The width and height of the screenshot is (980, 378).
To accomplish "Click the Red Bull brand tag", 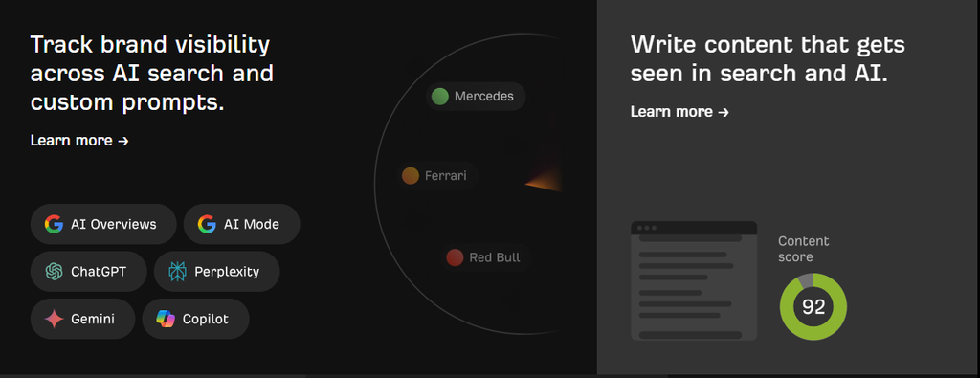I will [x=486, y=256].
